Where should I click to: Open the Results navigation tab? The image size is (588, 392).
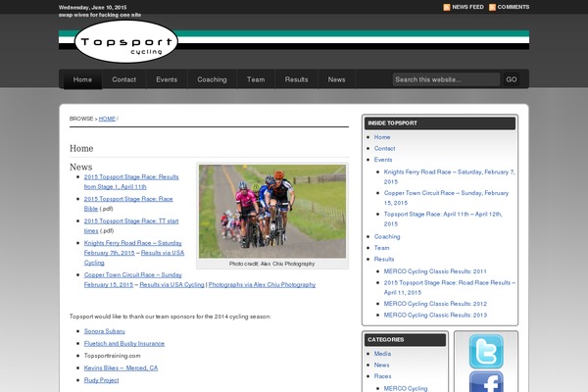click(296, 79)
